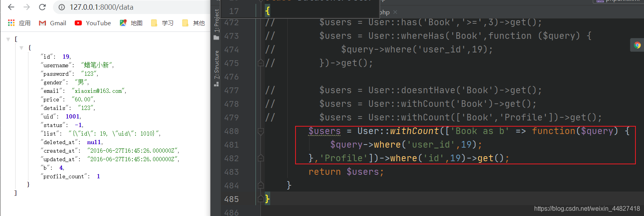Image resolution: width=644 pixels, height=216 pixels.
Task: Toggle the fold marker at line 485
Action: pos(261,199)
